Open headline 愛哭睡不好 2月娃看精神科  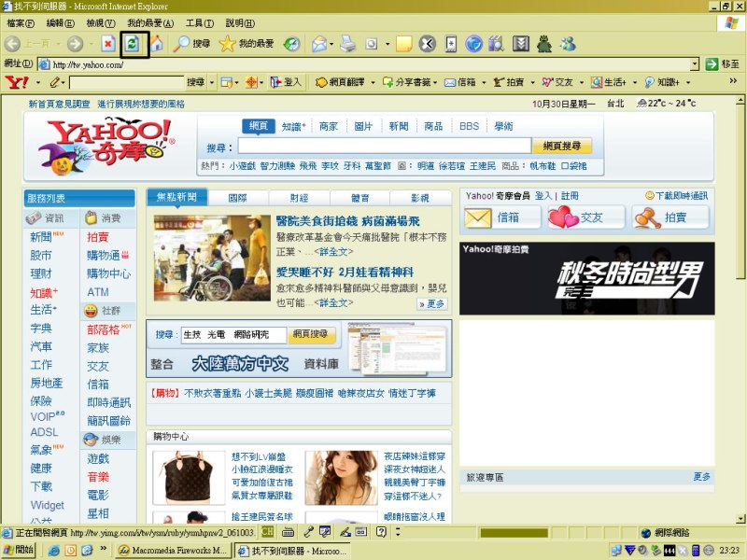coord(345,272)
